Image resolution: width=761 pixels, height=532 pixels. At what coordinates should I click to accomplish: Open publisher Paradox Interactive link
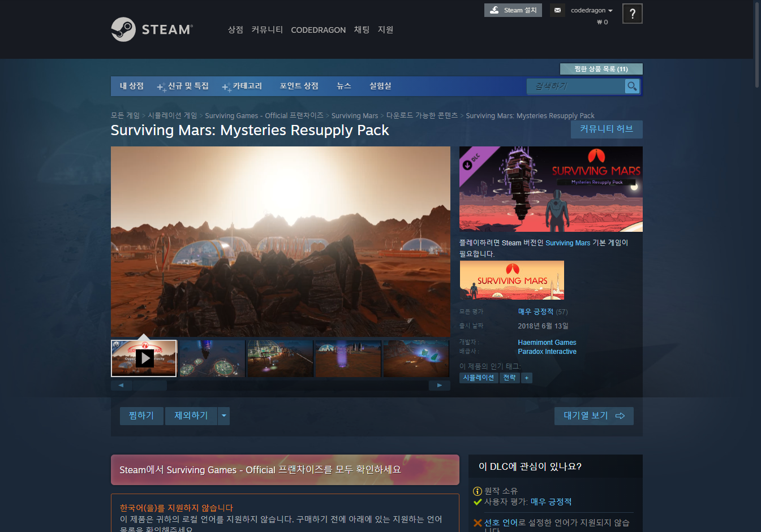click(547, 352)
